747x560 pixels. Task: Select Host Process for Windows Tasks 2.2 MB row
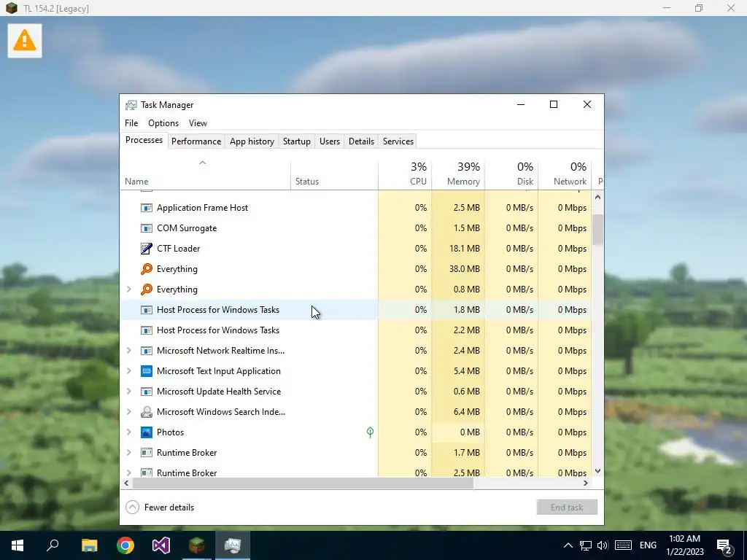tap(356, 330)
